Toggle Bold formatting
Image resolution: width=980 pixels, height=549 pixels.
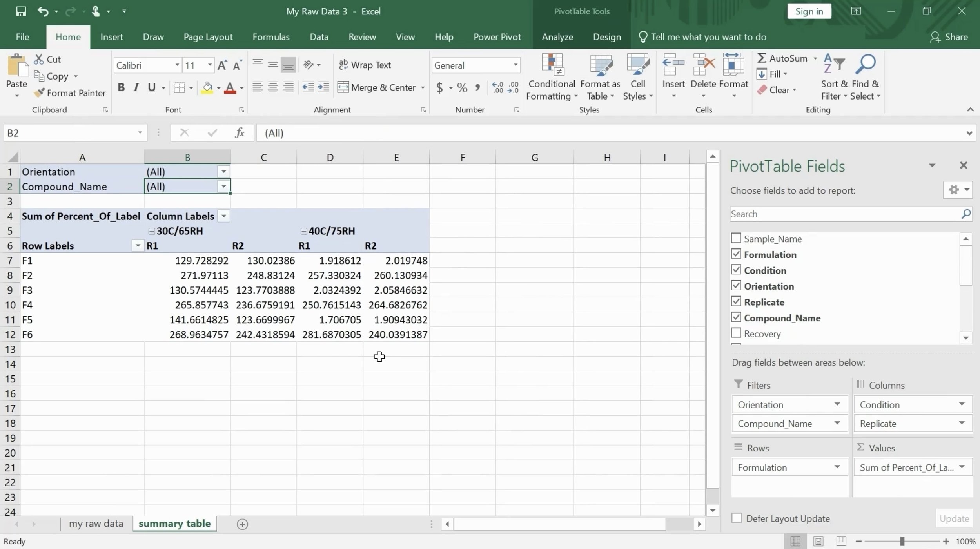pos(121,87)
